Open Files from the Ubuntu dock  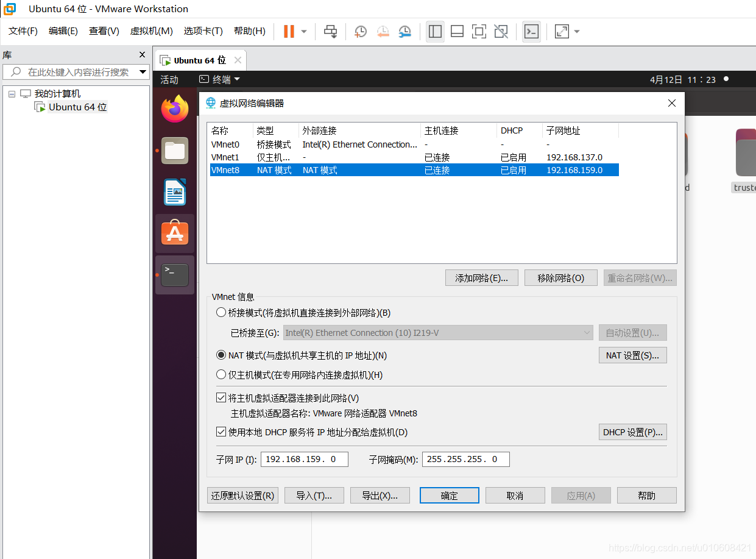[175, 150]
